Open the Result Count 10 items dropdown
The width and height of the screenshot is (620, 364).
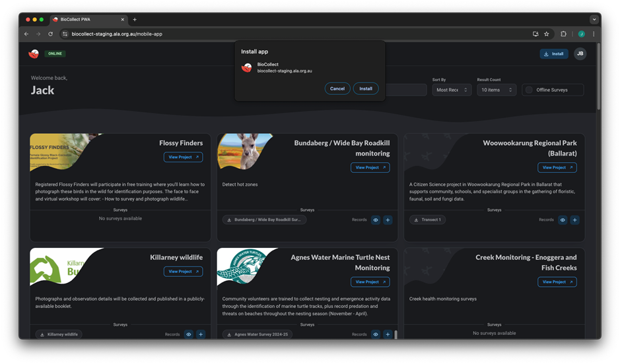[497, 90]
